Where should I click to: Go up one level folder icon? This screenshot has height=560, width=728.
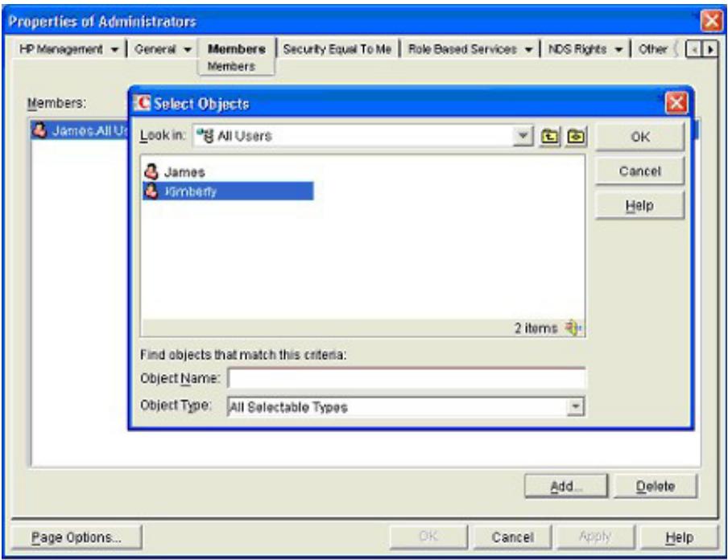pyautogui.click(x=550, y=137)
